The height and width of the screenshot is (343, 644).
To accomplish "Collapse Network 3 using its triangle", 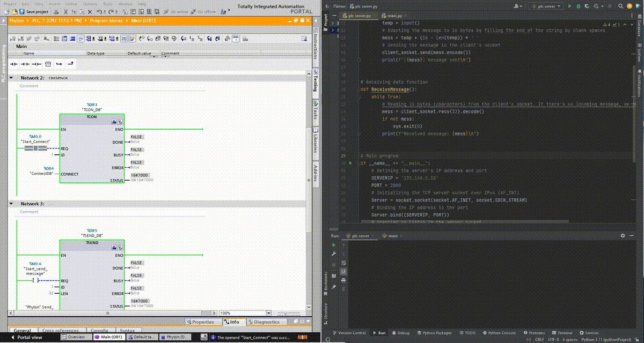I will (x=11, y=204).
